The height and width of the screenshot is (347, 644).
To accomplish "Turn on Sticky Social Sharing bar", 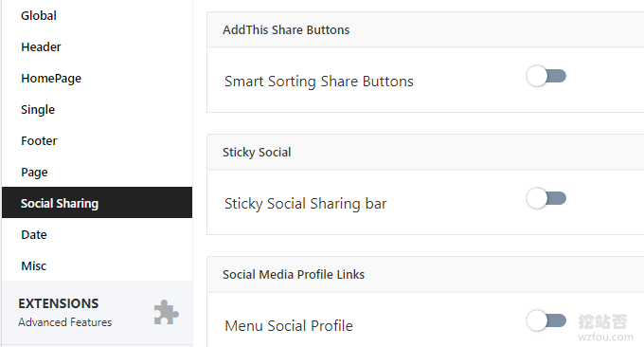I will [546, 198].
